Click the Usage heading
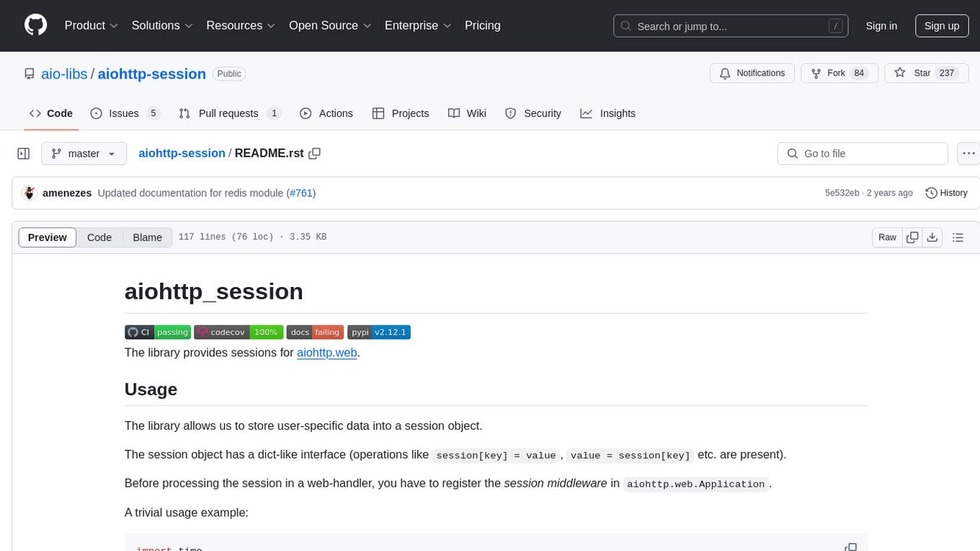The width and height of the screenshot is (980, 551). 151,389
